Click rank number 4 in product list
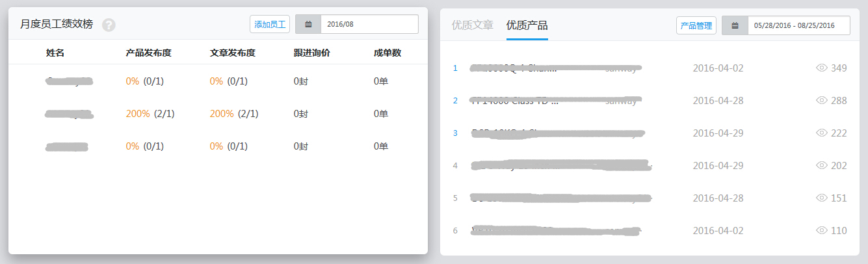The image size is (868, 264). (455, 165)
